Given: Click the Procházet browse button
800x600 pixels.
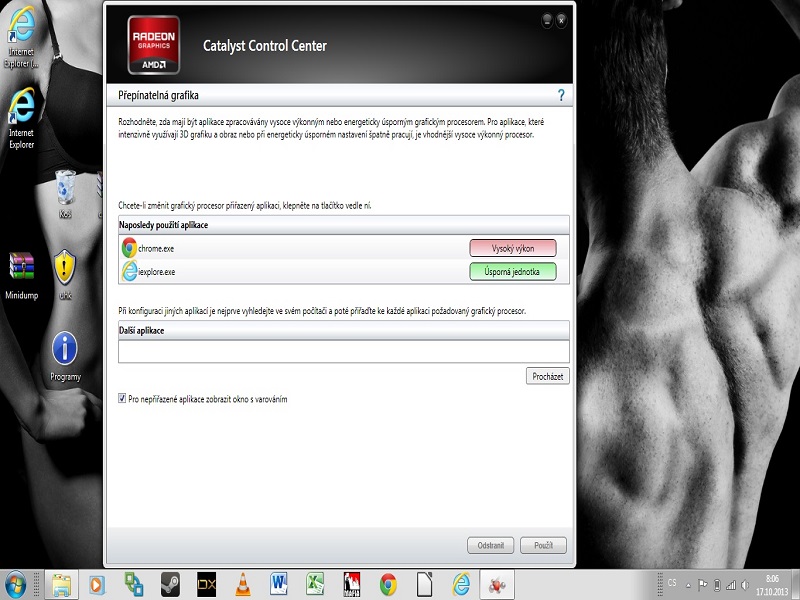Looking at the screenshot, I should coord(548,376).
